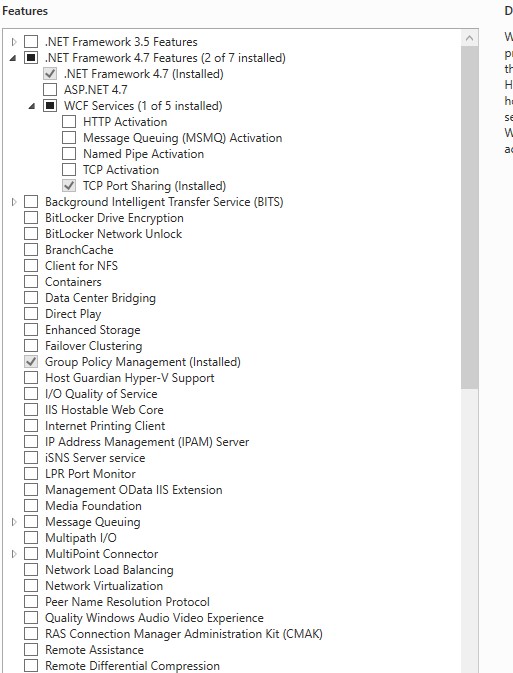The height and width of the screenshot is (673, 513).
Task: Click the features list scrollbar thumb
Action: [x=470, y=218]
